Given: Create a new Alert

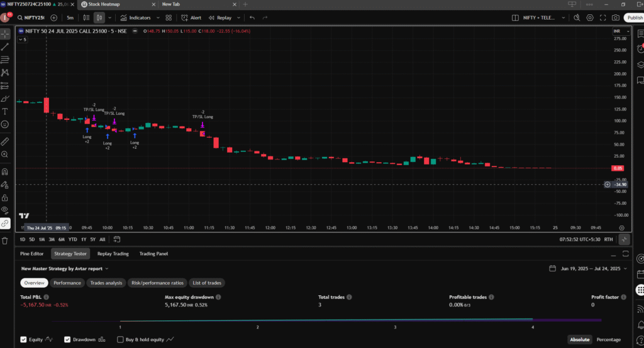Looking at the screenshot, I should tap(191, 18).
